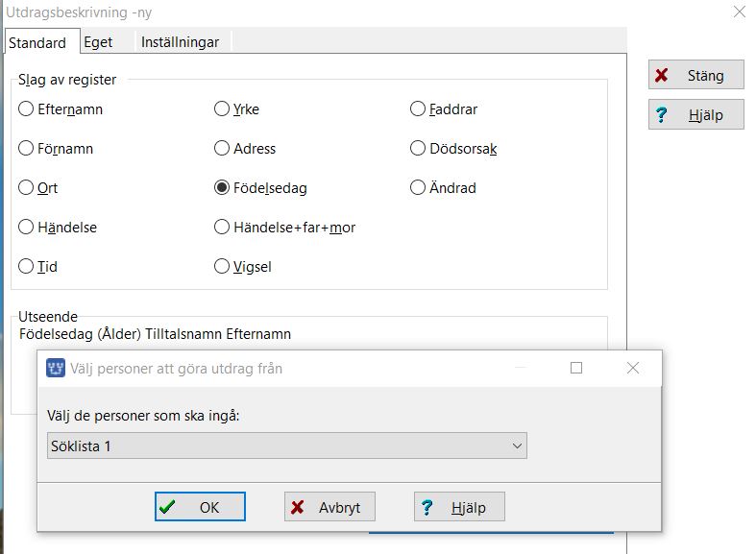
Task: Pick the Händelse+far+mor register type
Action: [x=222, y=228]
